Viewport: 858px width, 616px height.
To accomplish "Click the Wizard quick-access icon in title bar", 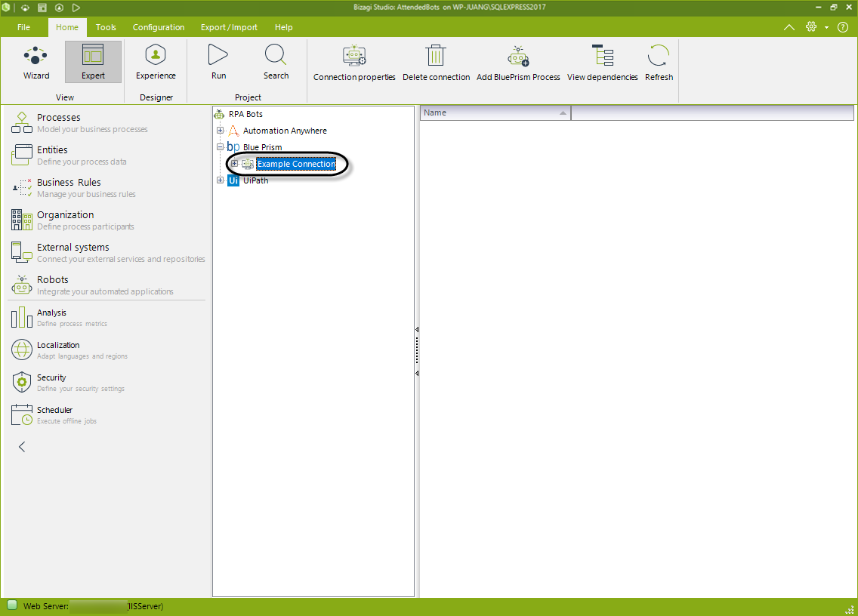I will [25, 8].
